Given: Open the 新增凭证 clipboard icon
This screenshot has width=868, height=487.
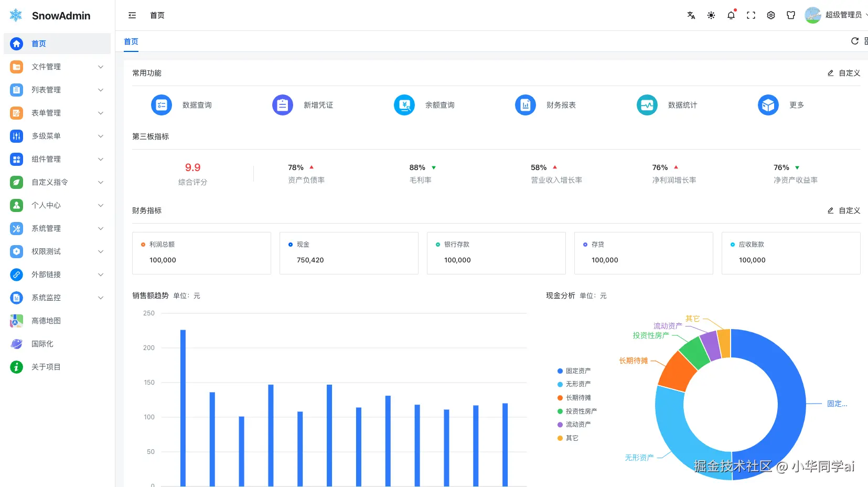Looking at the screenshot, I should [x=283, y=105].
